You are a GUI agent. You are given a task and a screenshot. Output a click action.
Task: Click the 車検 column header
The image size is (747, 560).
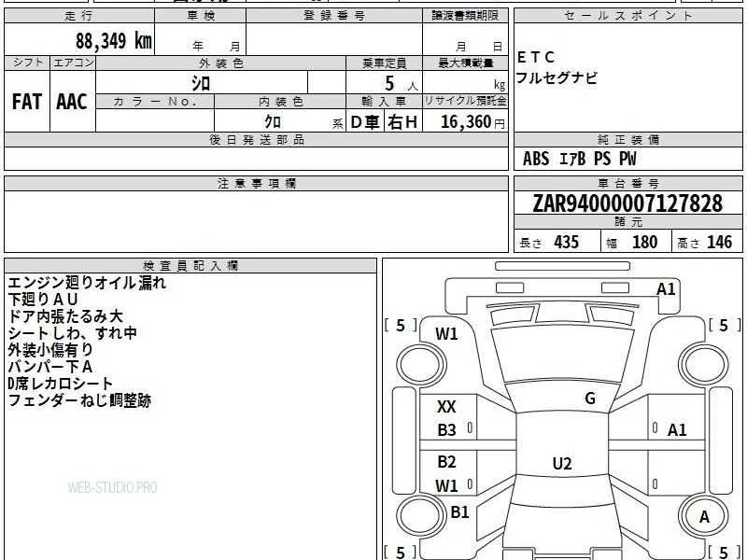[x=201, y=16]
